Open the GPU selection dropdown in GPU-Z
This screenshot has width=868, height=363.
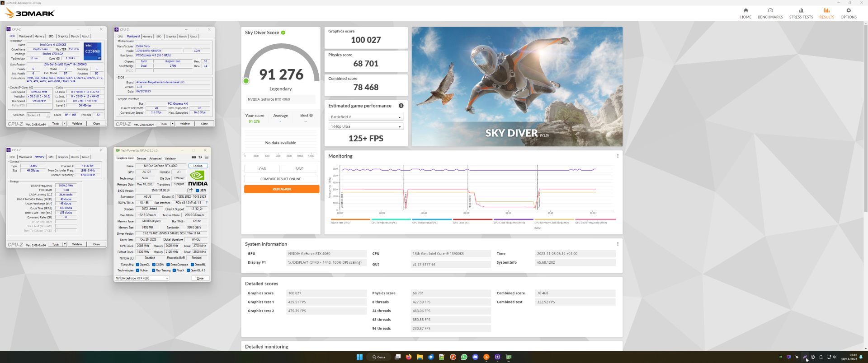click(x=142, y=278)
